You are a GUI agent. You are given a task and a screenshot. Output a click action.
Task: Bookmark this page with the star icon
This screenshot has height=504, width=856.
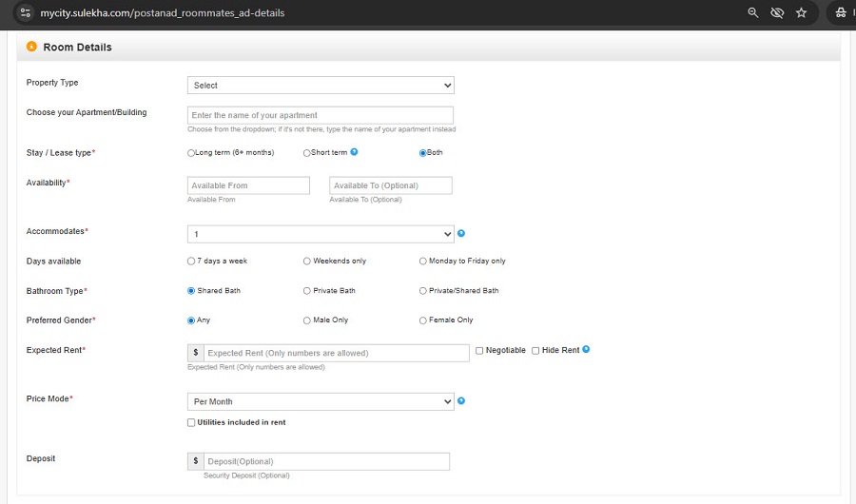click(802, 12)
